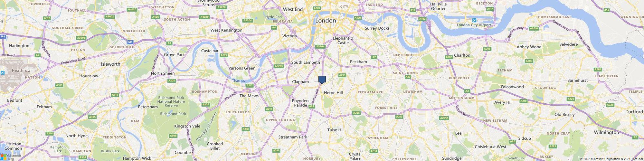Click the A2 road badge near Peckham
Screen dimensions: 644x161
click(374, 57)
